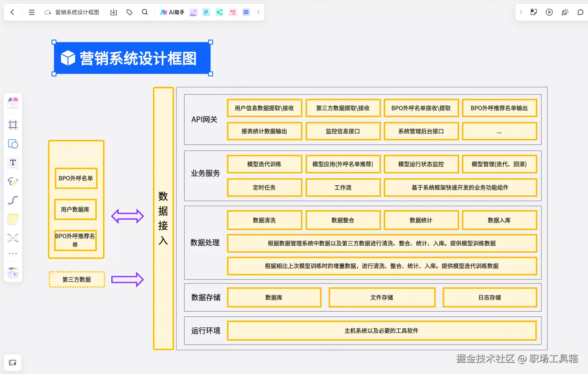Collapse the plugin icons with the left chevron
588x374 pixels.
click(x=258, y=12)
